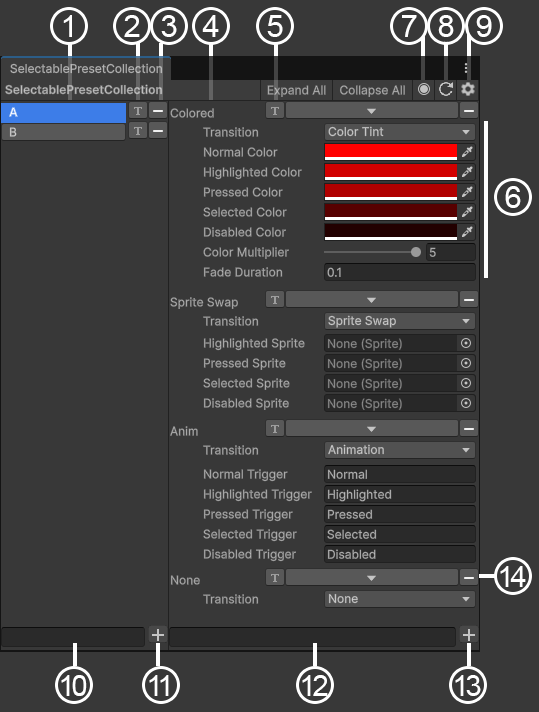Viewport: 539px width, 712px height.
Task: Select preset B in the list
Action: point(64,132)
